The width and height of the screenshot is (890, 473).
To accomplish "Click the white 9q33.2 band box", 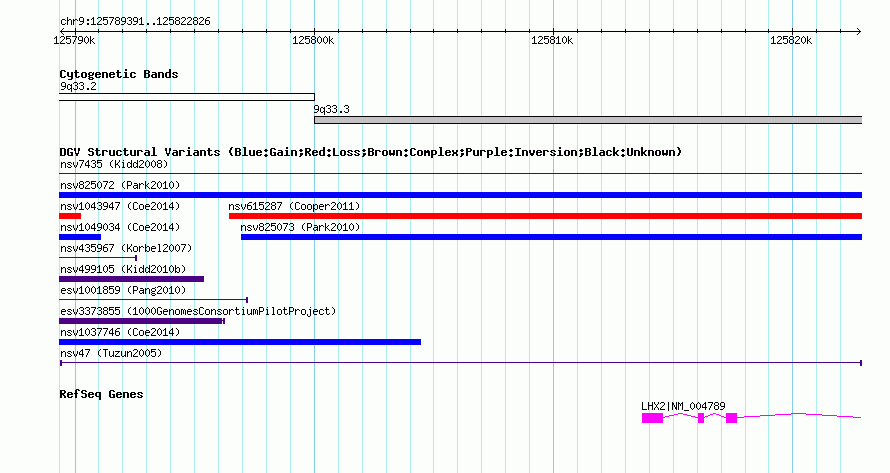I will coord(187,97).
